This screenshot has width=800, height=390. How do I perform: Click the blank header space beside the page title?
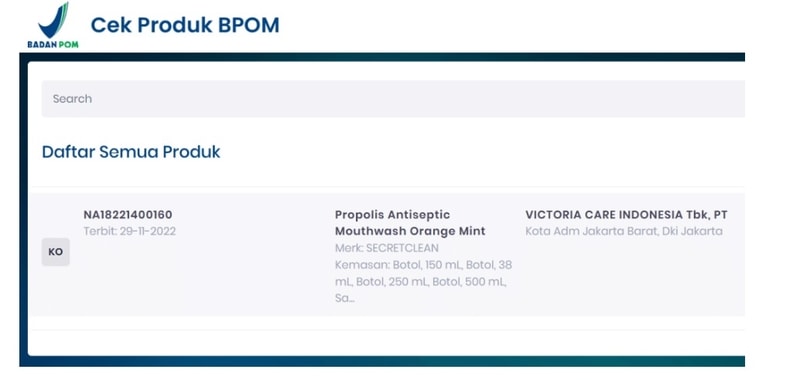click(510, 26)
